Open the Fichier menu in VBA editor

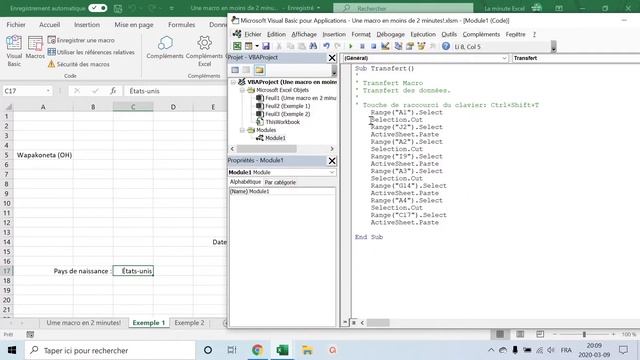[x=253, y=34]
